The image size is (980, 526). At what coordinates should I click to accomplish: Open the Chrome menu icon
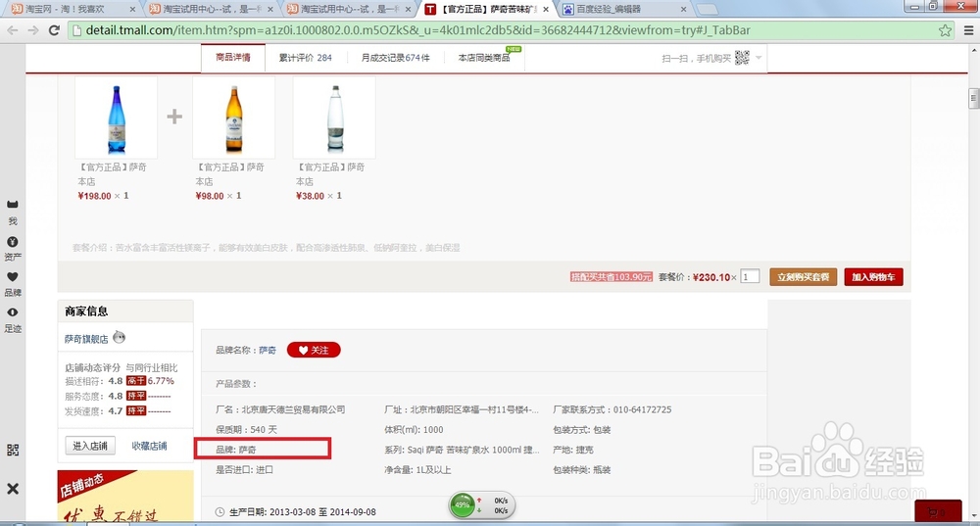(x=969, y=30)
